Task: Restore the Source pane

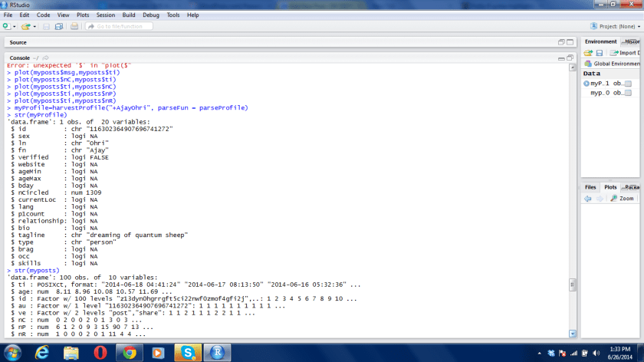Action: point(561,42)
